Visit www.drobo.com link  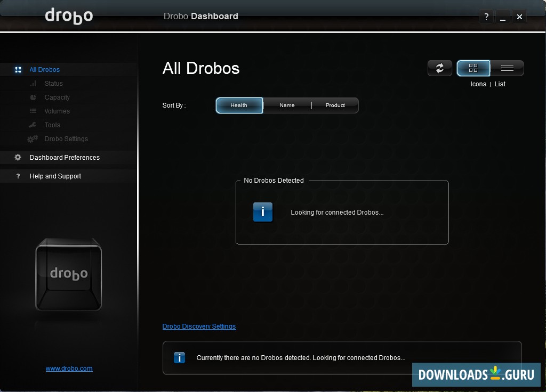tap(69, 368)
